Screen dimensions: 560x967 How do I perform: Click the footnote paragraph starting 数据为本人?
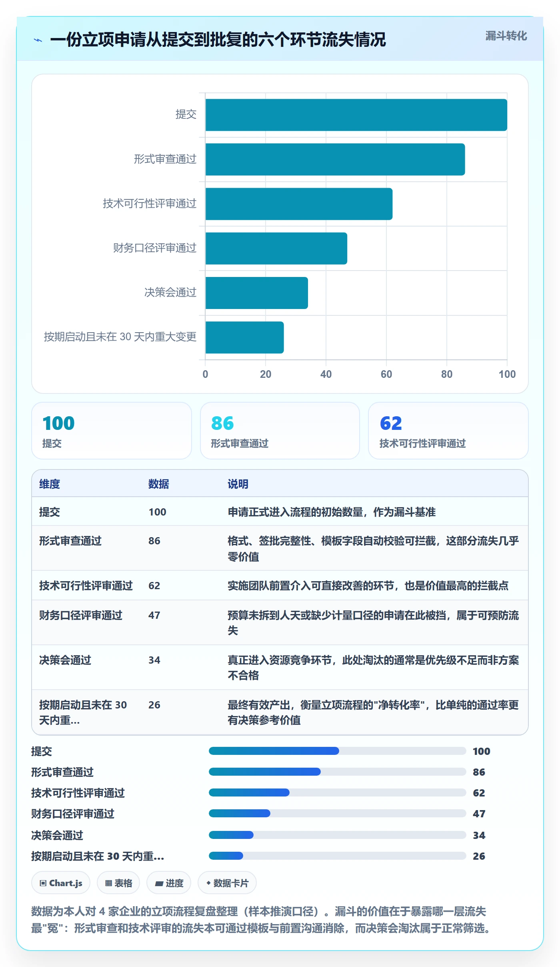pos(262,920)
